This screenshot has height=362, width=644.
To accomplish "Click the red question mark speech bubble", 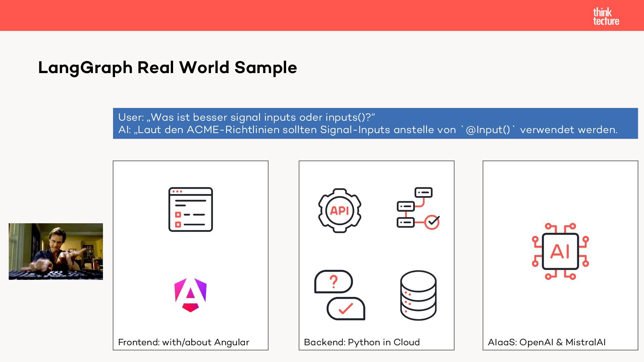I will [x=333, y=282].
